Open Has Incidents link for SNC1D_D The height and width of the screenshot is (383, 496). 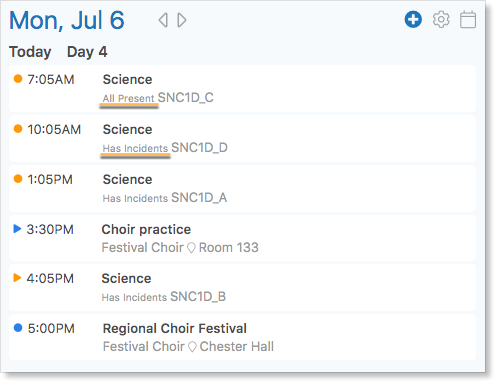click(135, 148)
